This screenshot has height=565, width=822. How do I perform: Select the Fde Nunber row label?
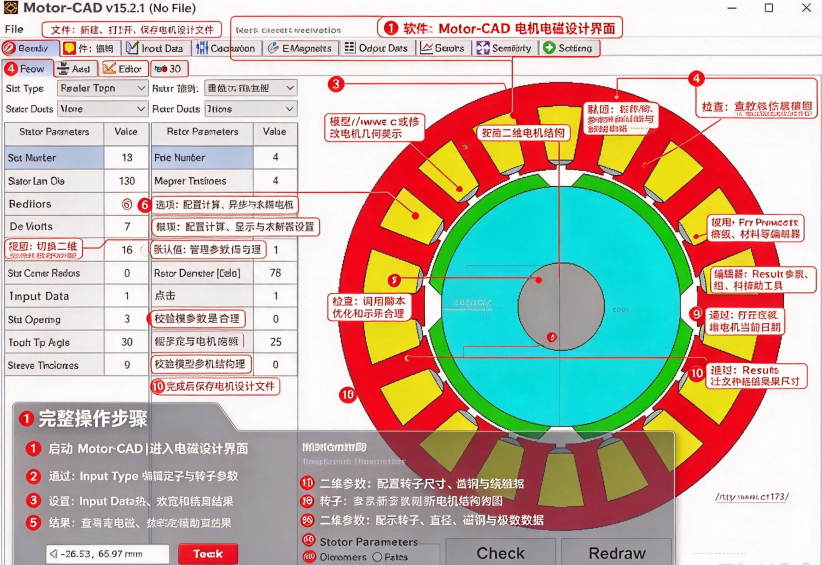click(202, 157)
